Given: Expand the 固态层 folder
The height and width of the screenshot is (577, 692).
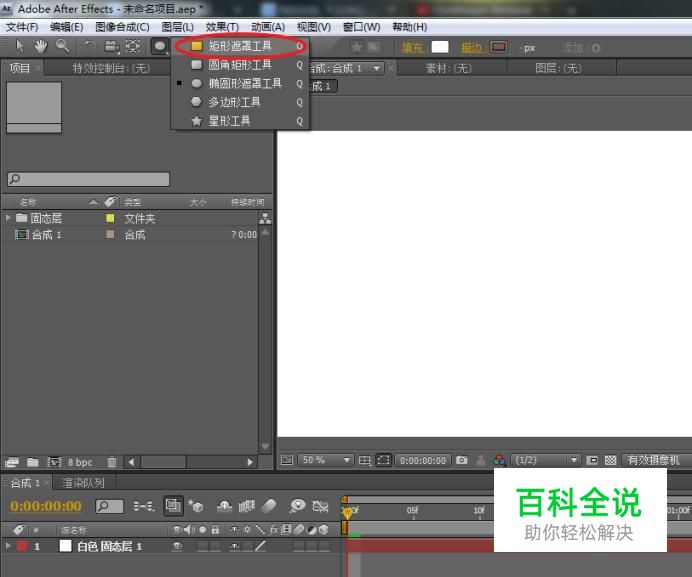Looking at the screenshot, I should [x=8, y=218].
